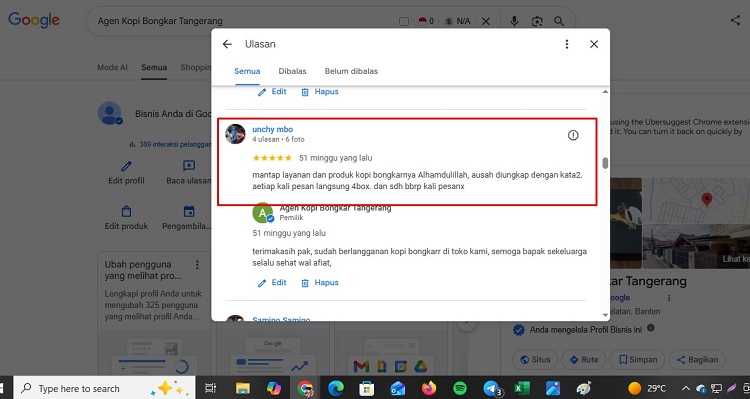
Task: Open Microsoft Store from taskbar
Action: coord(366,388)
